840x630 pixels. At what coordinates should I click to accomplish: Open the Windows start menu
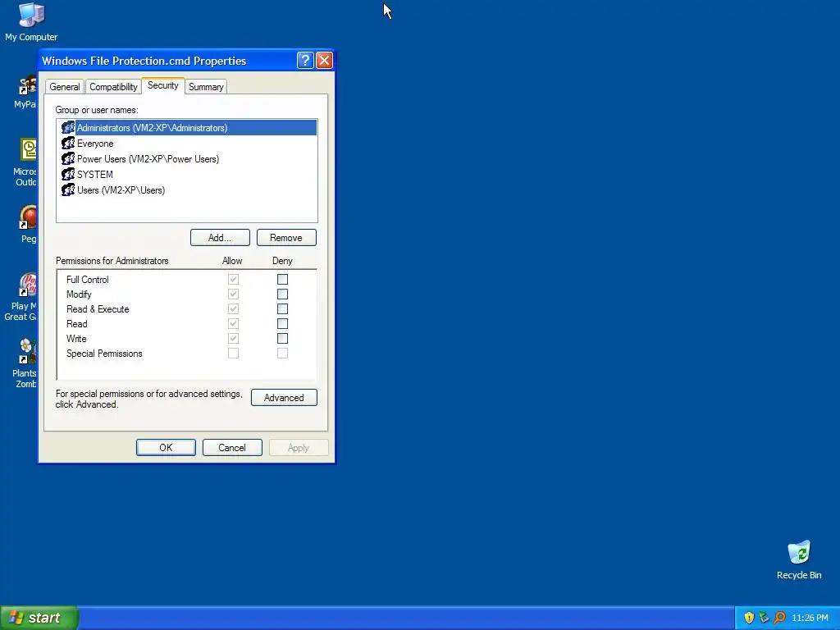click(39, 618)
